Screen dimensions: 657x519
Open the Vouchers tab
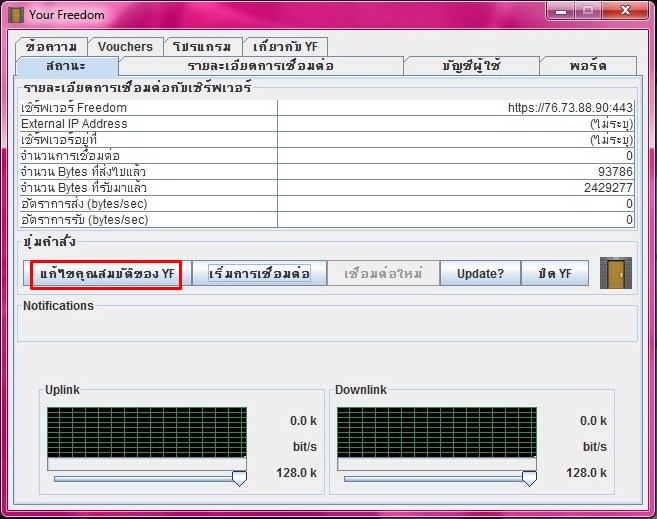125,46
